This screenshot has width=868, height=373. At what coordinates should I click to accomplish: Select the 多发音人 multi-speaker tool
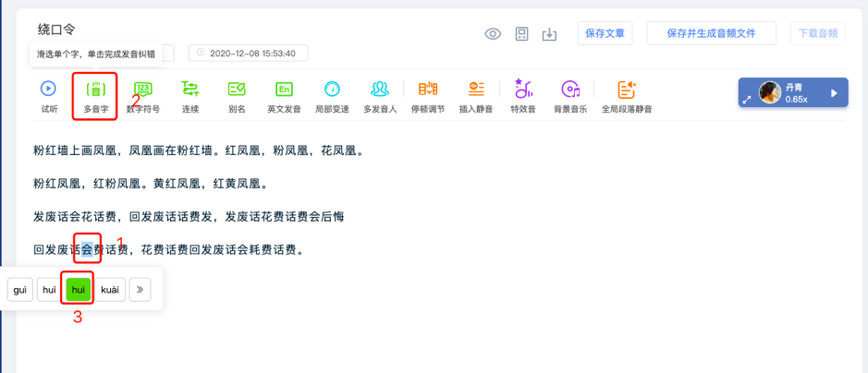coord(380,96)
